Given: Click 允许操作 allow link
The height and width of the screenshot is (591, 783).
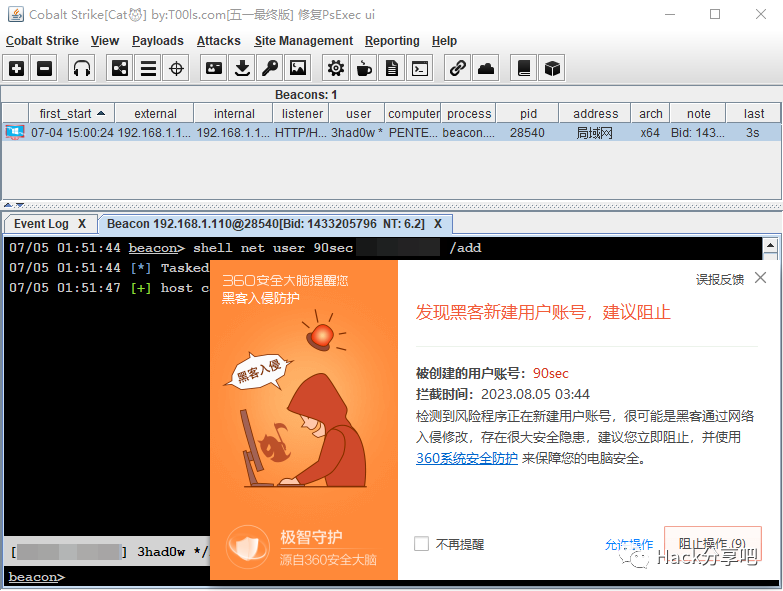Looking at the screenshot, I should [x=629, y=544].
